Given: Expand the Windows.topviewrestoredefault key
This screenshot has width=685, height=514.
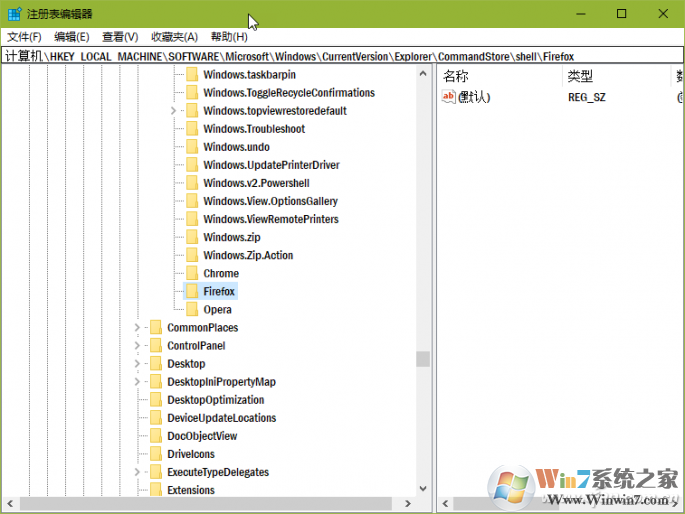Looking at the screenshot, I should click(x=173, y=111).
